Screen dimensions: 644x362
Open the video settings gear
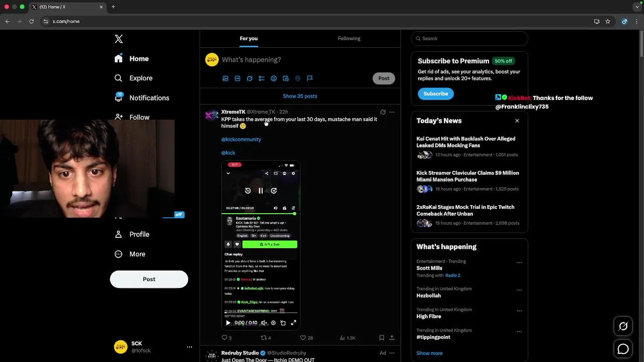[x=273, y=323]
